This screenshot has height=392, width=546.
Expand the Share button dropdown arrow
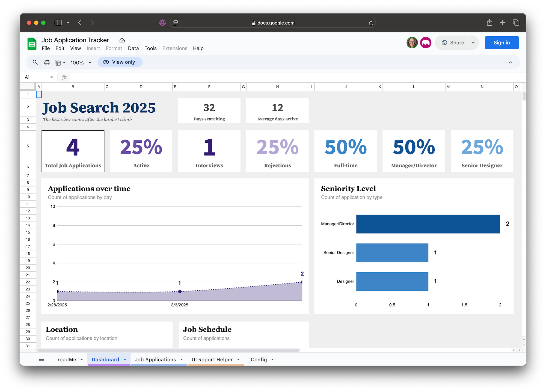pos(473,43)
